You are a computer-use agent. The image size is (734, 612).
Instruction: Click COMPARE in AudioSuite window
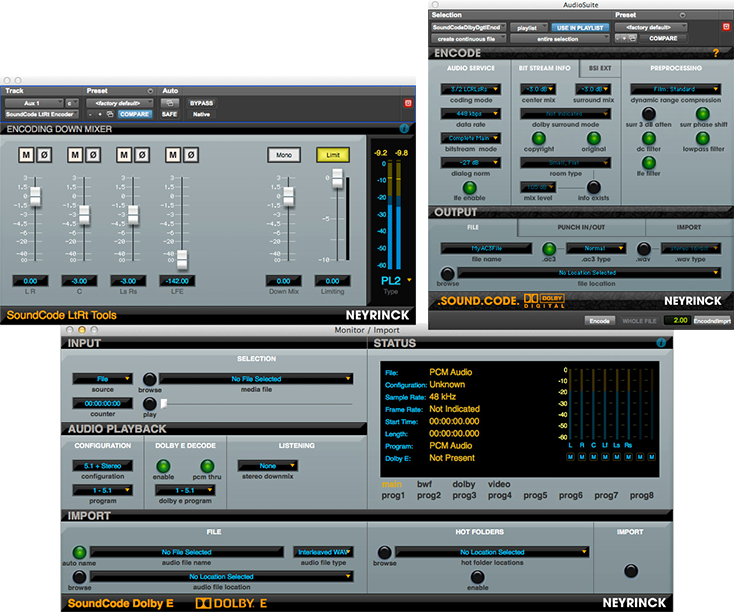pos(663,38)
